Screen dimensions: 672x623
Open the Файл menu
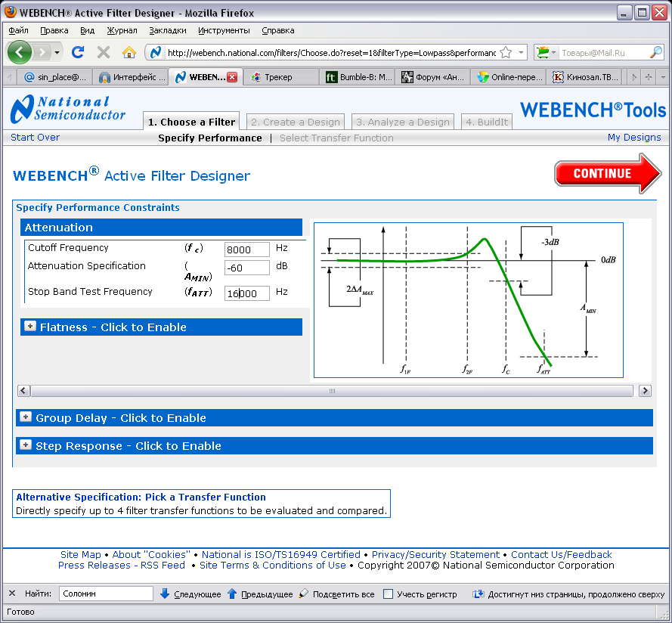(x=18, y=30)
